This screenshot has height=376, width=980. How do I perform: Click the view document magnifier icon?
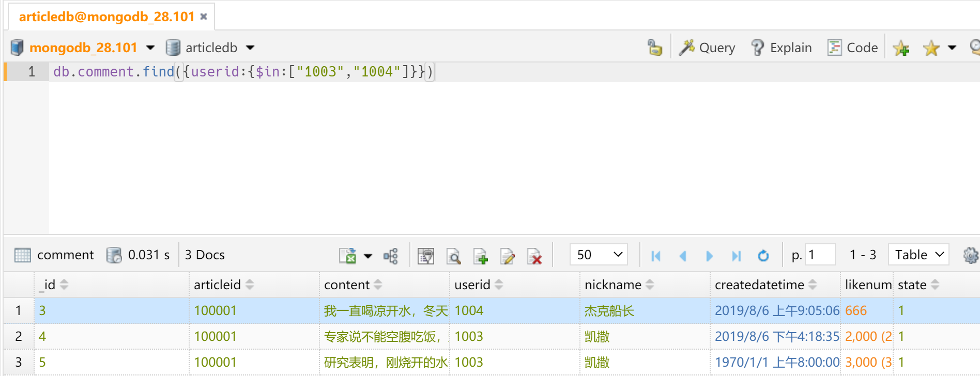(x=453, y=256)
